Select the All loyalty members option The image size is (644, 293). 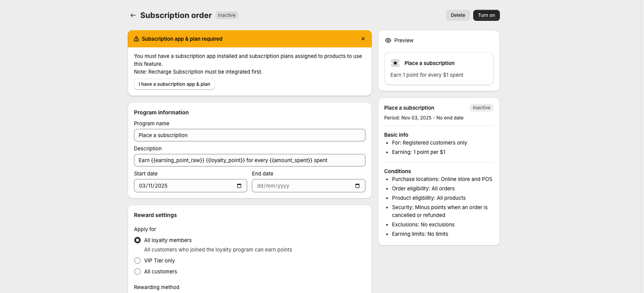coord(137,240)
